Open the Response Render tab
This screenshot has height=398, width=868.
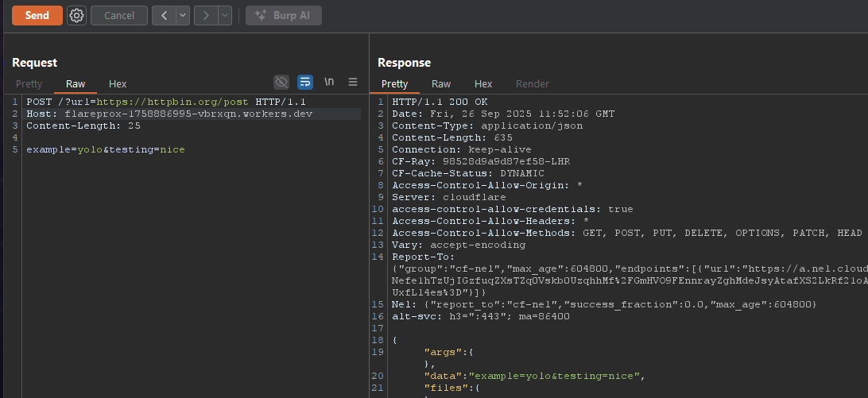coord(533,83)
